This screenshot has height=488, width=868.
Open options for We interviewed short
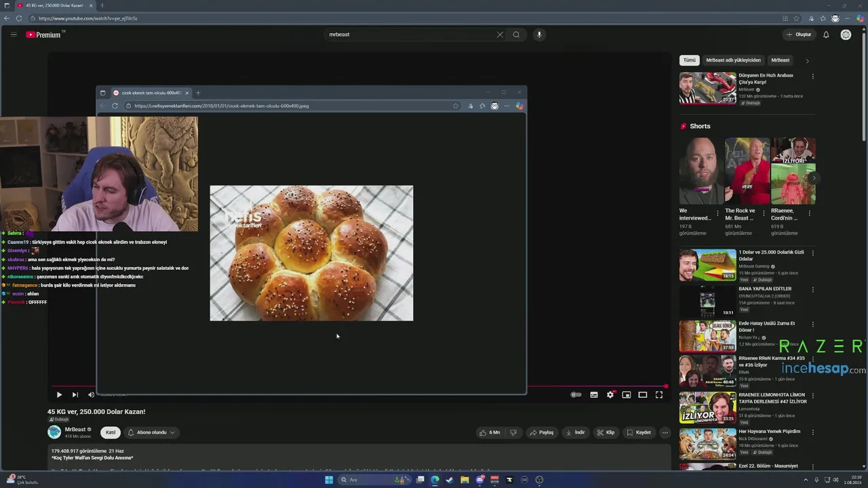point(717,213)
